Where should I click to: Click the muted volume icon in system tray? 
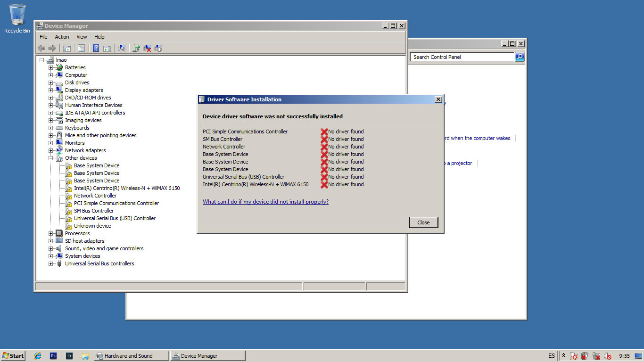click(x=608, y=356)
